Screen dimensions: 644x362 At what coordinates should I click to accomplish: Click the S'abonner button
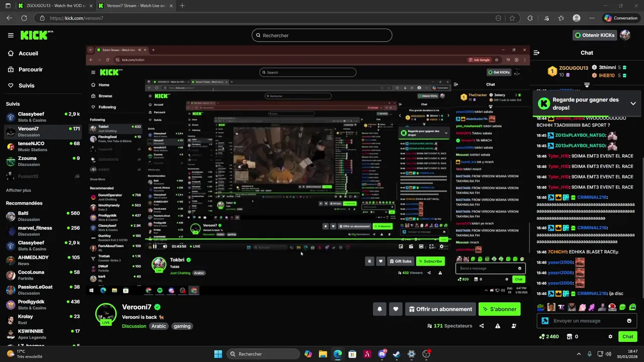coord(499,309)
